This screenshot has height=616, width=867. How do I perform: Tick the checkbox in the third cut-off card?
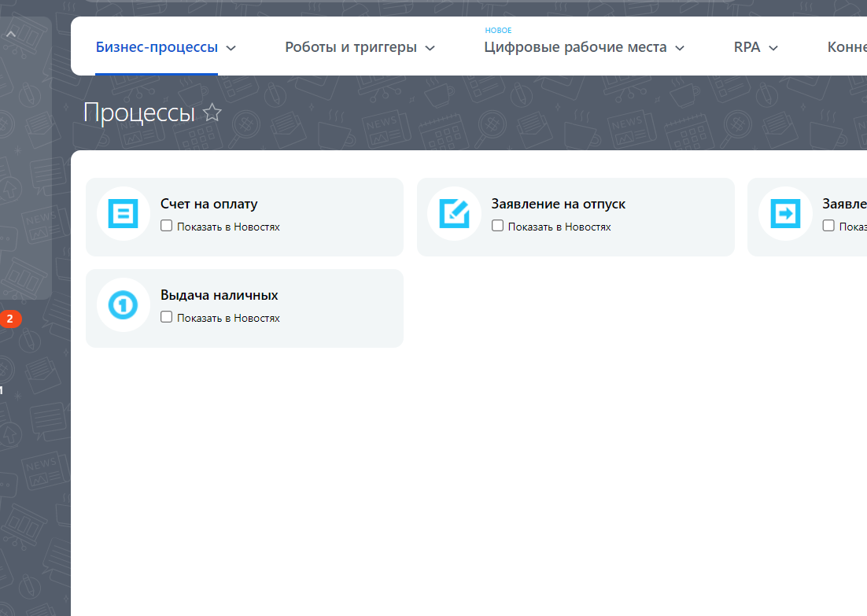828,226
